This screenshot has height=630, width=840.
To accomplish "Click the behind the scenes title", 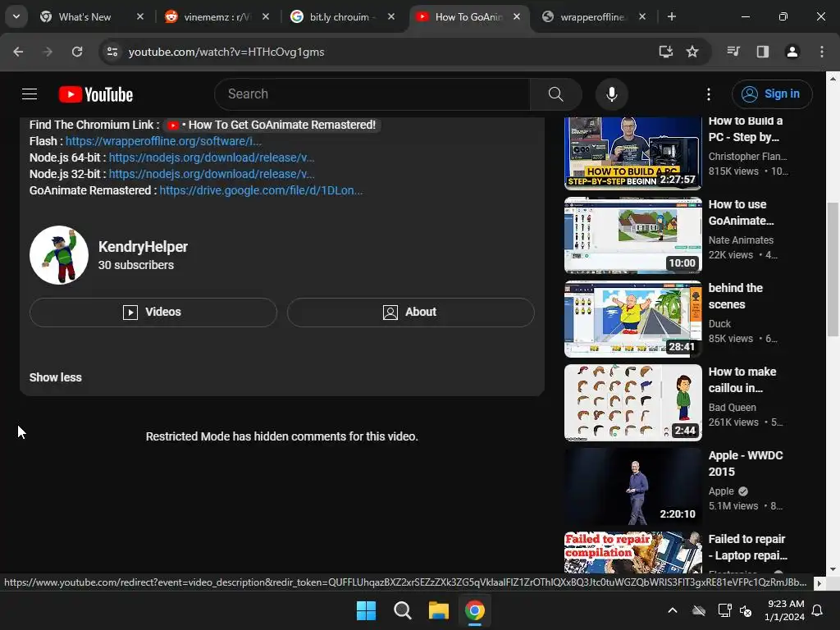I will 735,296.
